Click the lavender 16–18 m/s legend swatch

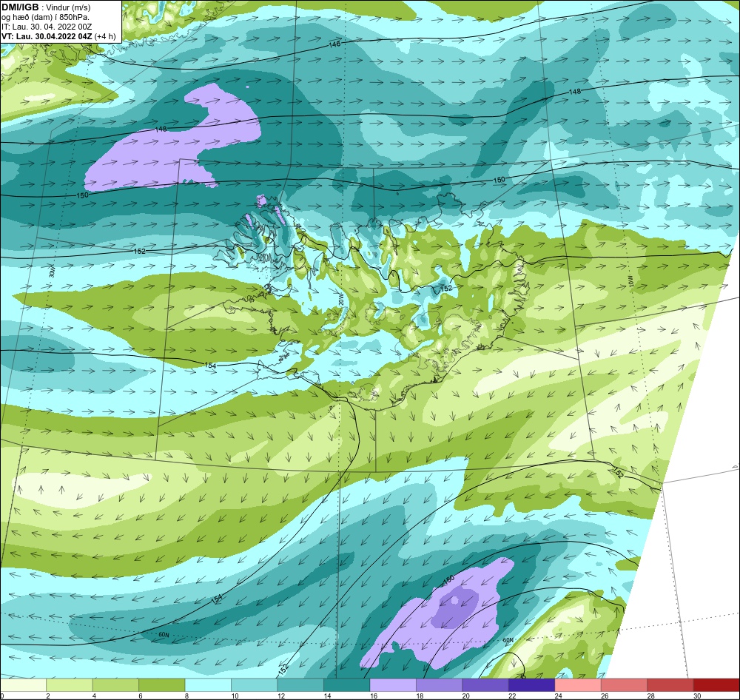pyautogui.click(x=393, y=685)
